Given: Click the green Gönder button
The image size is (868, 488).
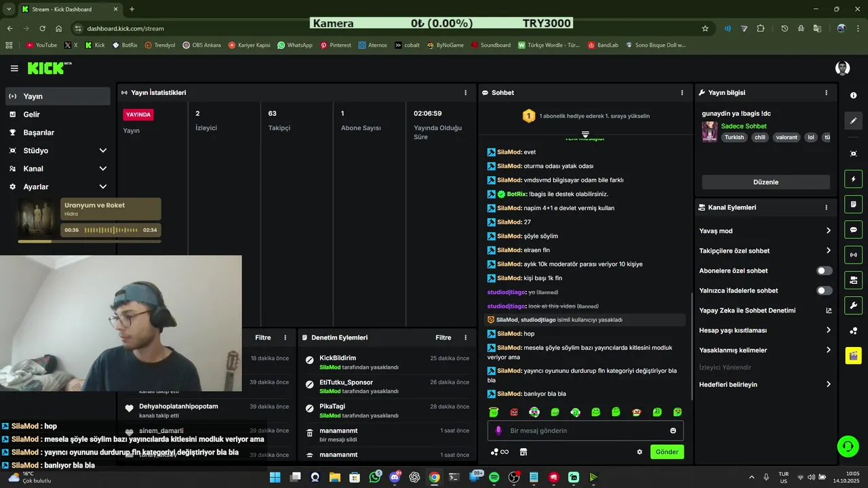Looking at the screenshot, I should pyautogui.click(x=667, y=452).
